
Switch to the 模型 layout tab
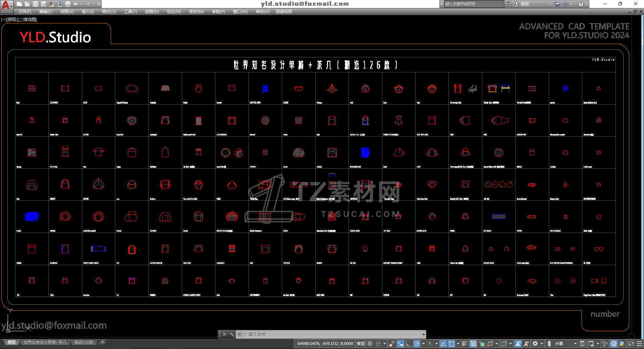coord(12,342)
